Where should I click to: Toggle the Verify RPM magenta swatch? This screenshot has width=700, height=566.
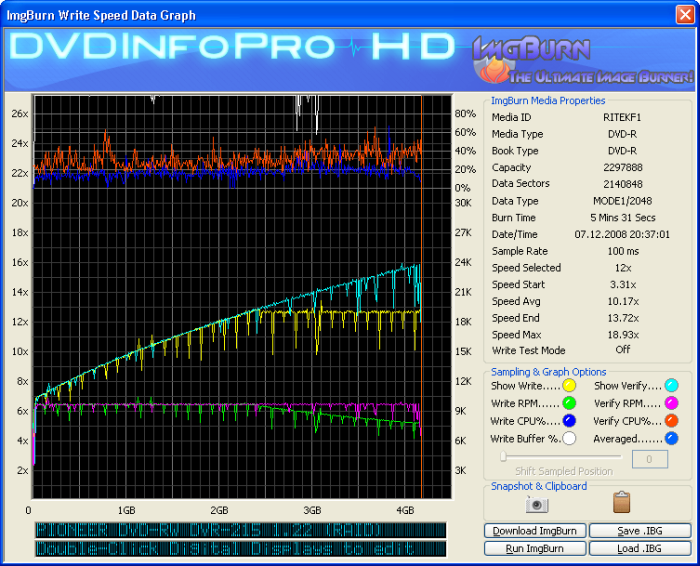pos(671,403)
